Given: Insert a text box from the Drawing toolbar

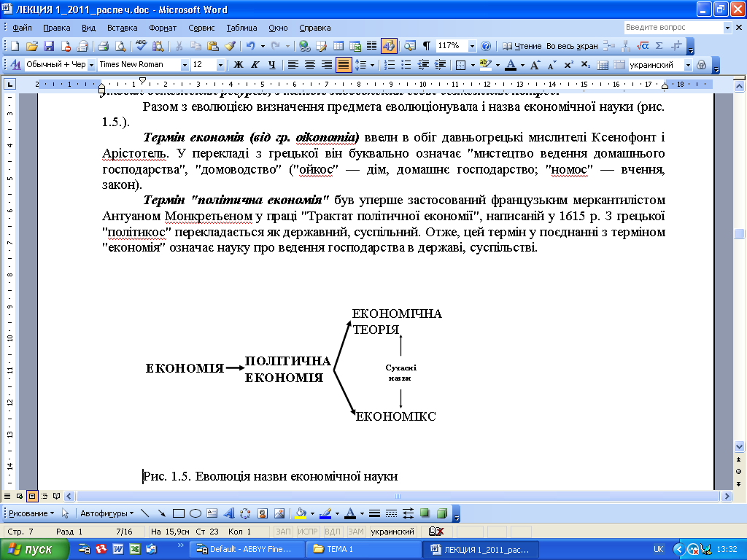Looking at the screenshot, I should tap(212, 513).
